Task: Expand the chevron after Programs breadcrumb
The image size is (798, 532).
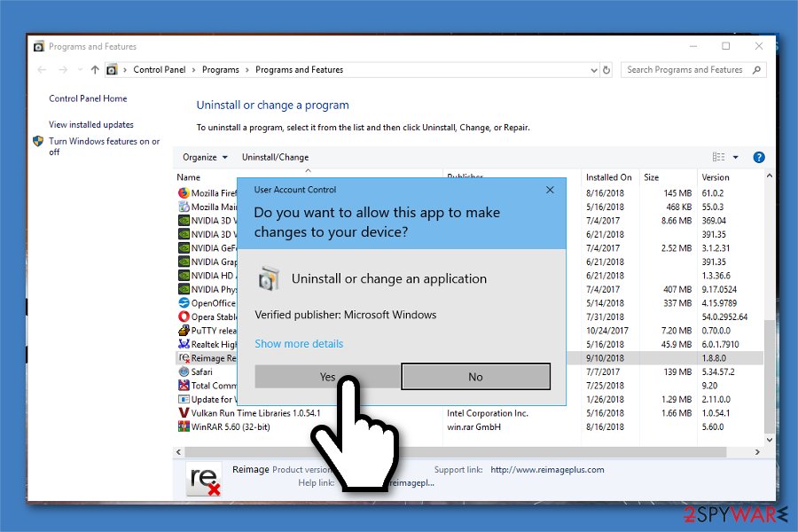Action: coord(246,70)
